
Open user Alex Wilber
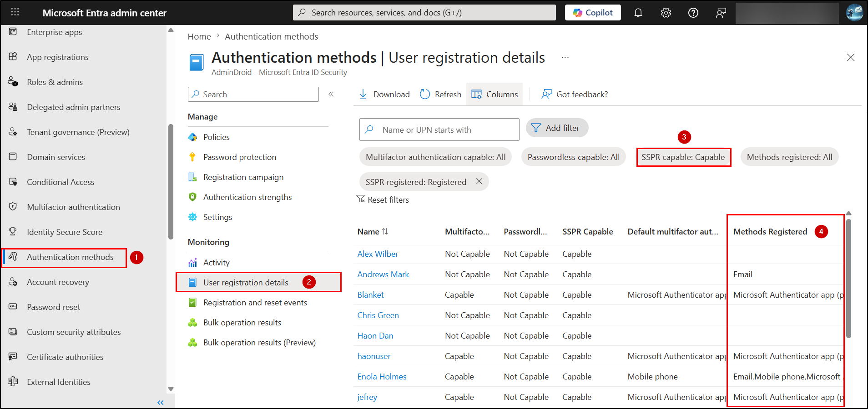pos(378,254)
